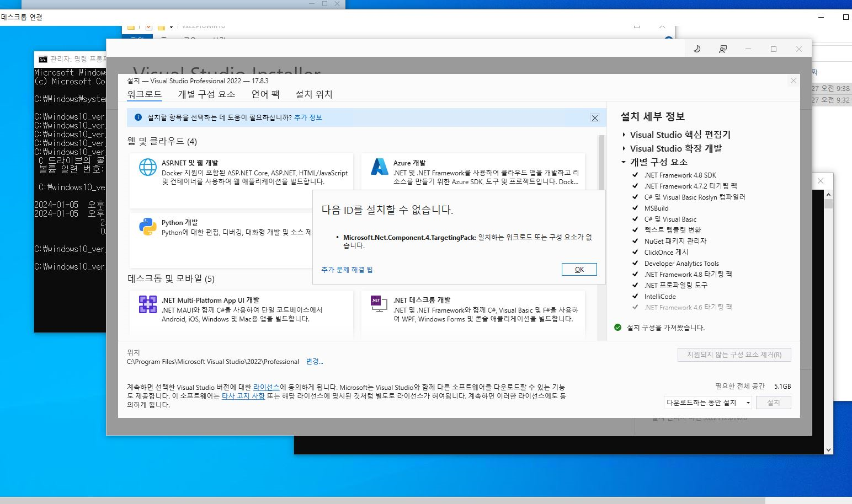Click the blue info icon in banner
This screenshot has width=852, height=504.
[138, 117]
